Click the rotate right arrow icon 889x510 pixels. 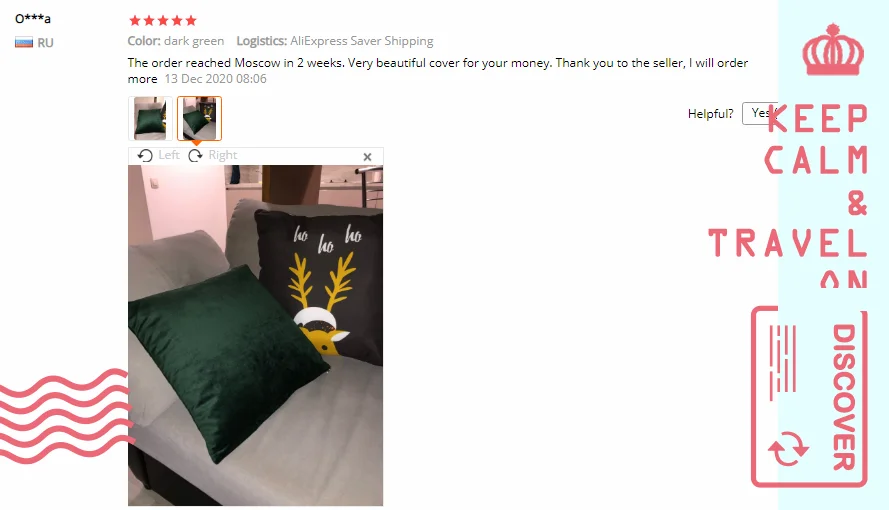196,155
